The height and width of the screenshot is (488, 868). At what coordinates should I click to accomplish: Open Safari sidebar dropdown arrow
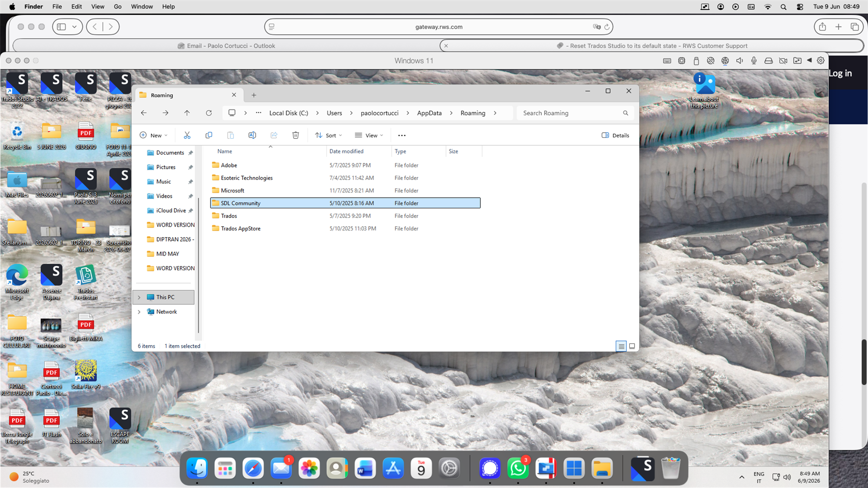tap(74, 27)
